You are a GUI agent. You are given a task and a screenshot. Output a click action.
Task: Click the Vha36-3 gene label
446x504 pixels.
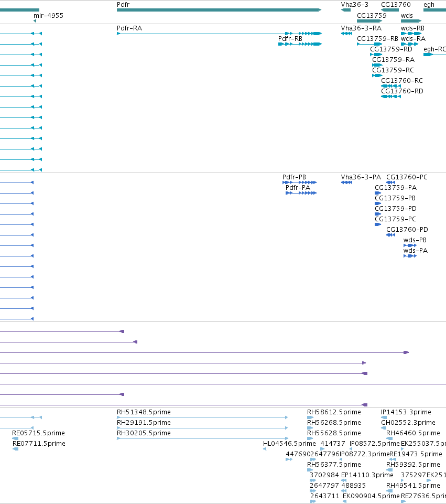[x=354, y=5]
